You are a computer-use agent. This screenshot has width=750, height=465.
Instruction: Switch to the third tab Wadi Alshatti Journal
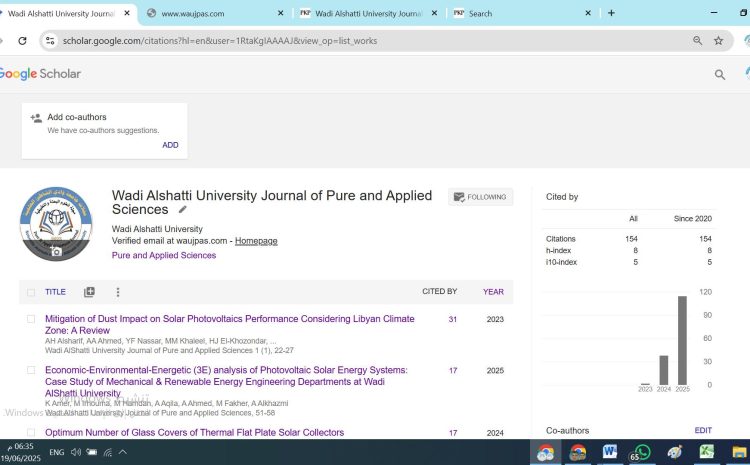(x=368, y=13)
